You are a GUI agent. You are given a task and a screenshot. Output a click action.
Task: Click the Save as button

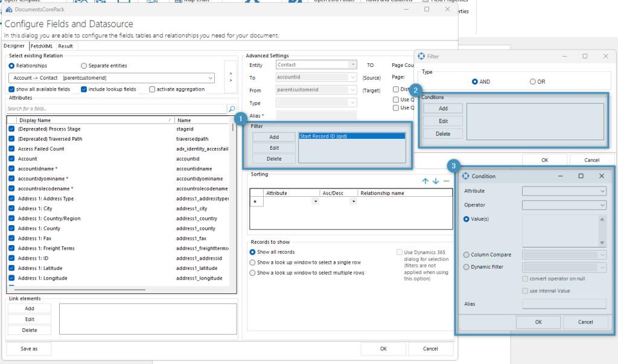(x=29, y=349)
